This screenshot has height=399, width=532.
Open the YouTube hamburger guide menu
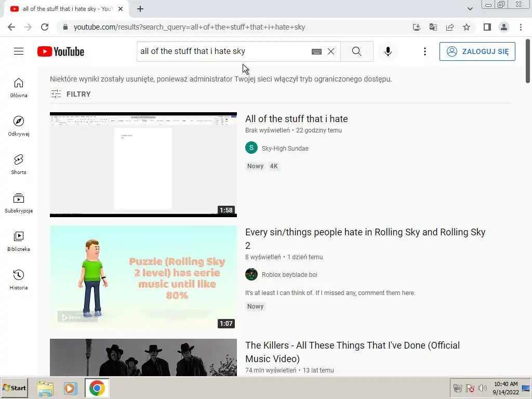pos(19,51)
